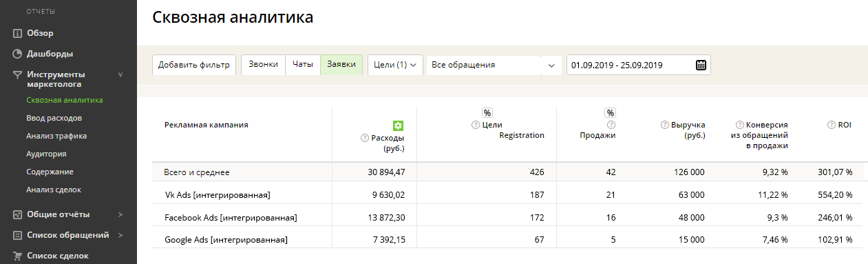Image resolution: width=868 pixels, height=264 pixels.
Task: Open green gear settings above Расходы column
Action: (x=398, y=125)
